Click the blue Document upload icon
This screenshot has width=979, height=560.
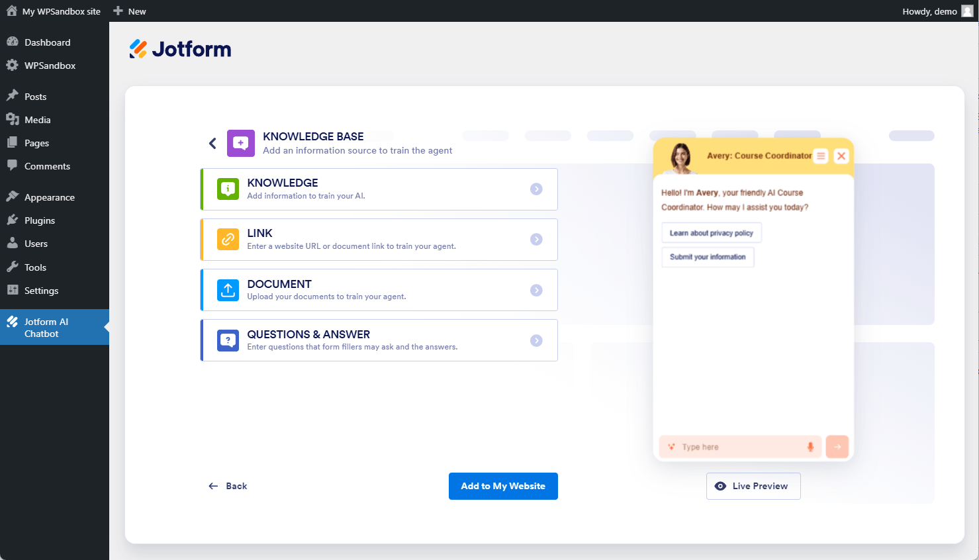(228, 290)
